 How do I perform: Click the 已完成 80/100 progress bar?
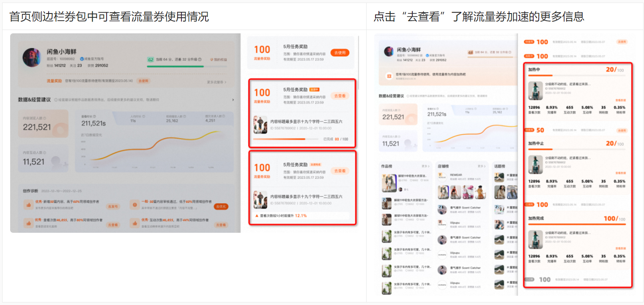(285, 139)
